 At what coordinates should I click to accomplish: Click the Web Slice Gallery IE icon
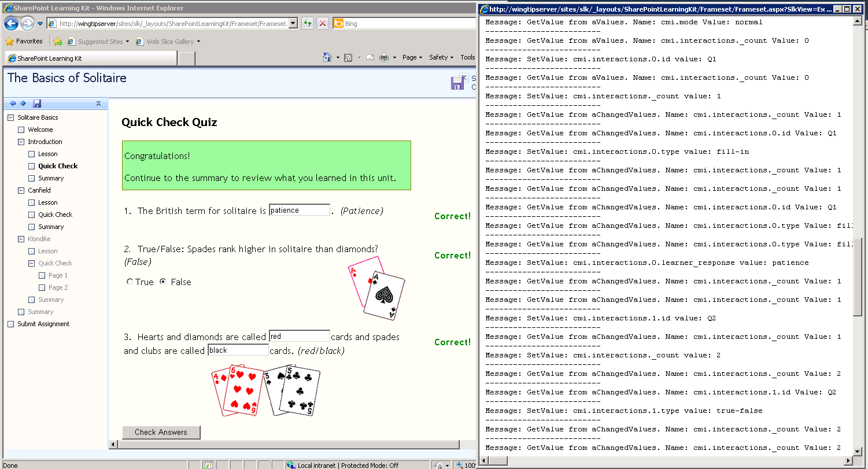click(139, 42)
